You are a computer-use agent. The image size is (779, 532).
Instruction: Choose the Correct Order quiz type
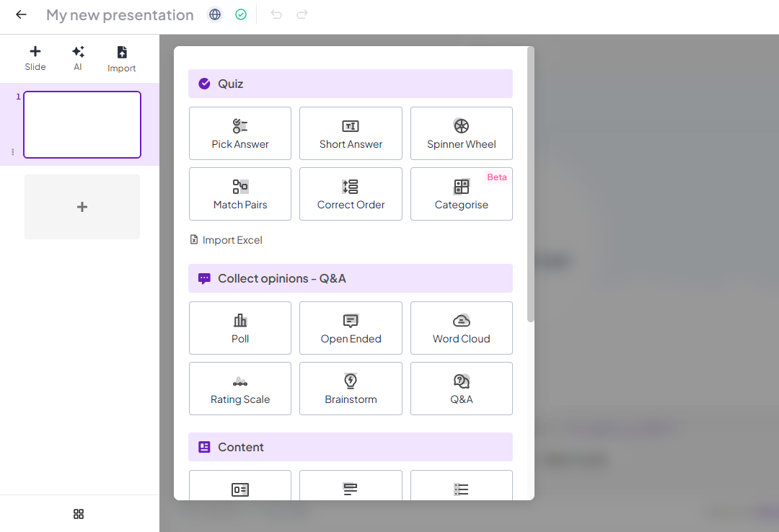point(351,194)
